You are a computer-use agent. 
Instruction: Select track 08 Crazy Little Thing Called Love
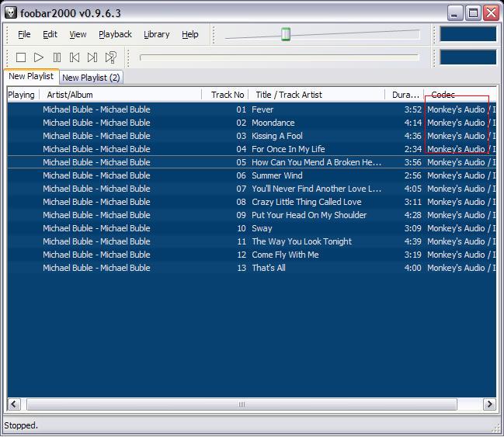click(x=252, y=202)
